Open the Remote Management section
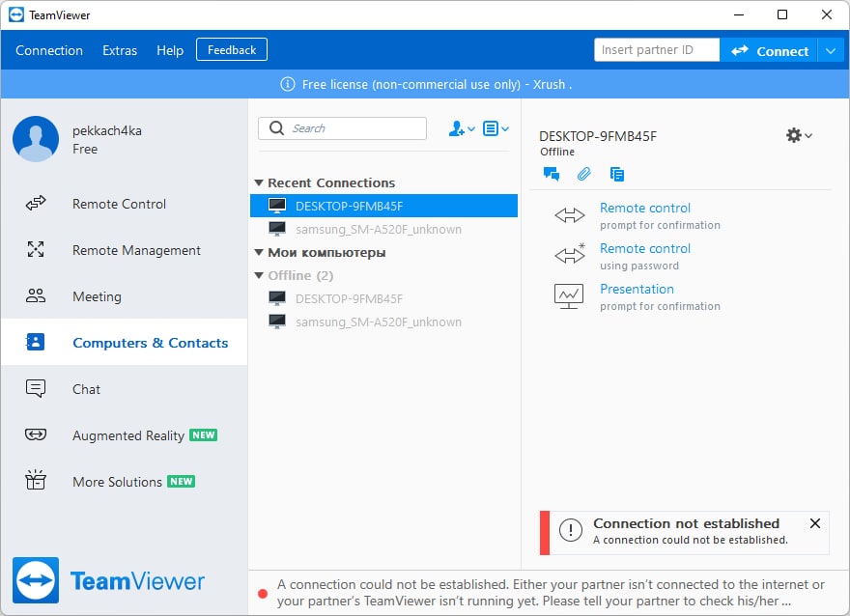The height and width of the screenshot is (616, 850). (x=125, y=250)
